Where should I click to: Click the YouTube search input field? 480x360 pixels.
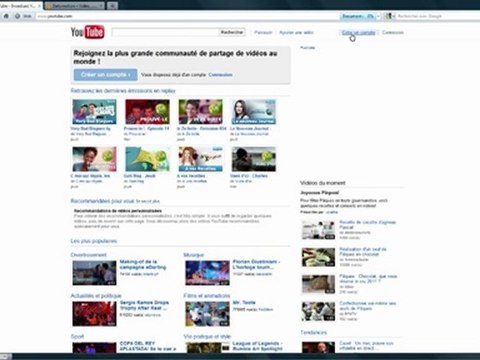[x=165, y=32]
